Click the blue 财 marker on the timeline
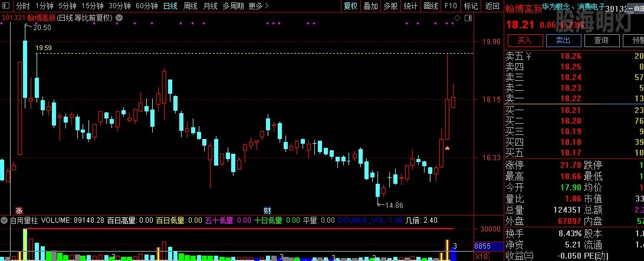The height and width of the screenshot is (261, 644). [267, 210]
